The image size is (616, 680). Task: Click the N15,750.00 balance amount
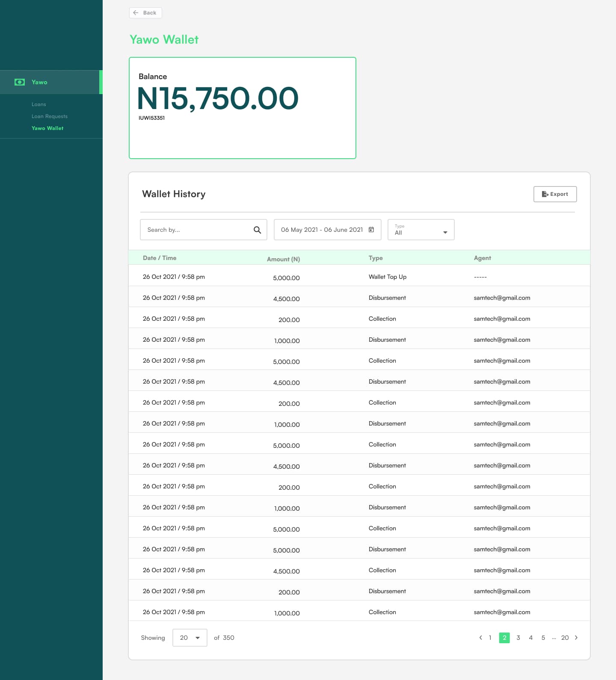[218, 98]
